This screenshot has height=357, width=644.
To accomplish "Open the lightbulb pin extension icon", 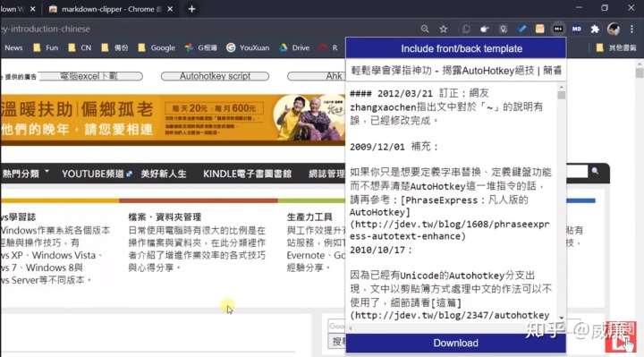I will (503, 29).
